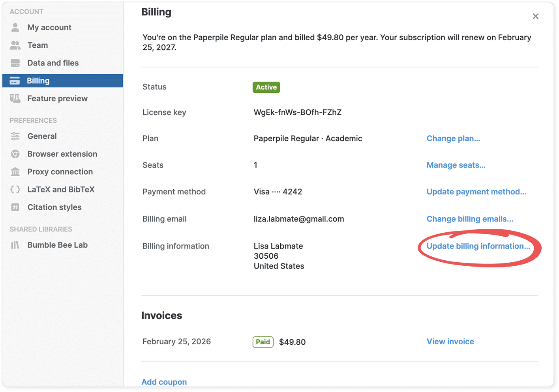The width and height of the screenshot is (559, 392).
Task: Click the Citation styles quote icon
Action: (x=15, y=207)
